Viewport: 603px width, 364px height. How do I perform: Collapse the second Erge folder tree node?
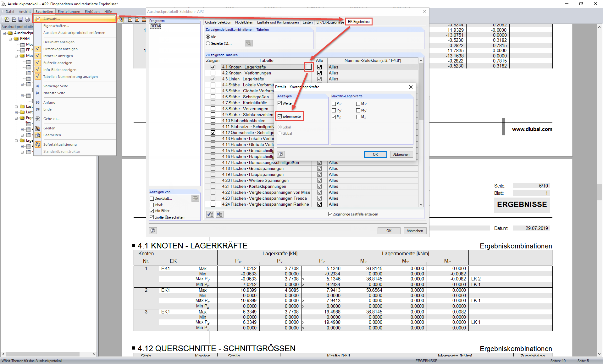click(16, 141)
